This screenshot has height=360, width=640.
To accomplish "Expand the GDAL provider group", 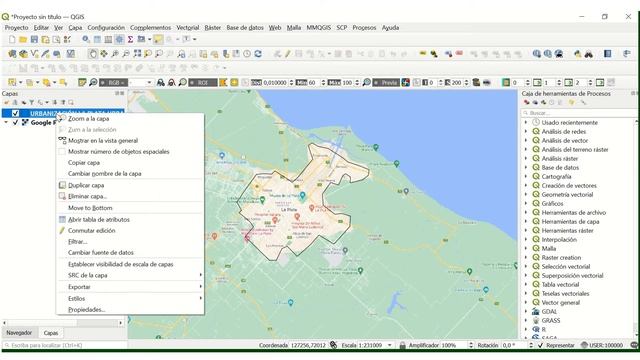I will point(526,311).
